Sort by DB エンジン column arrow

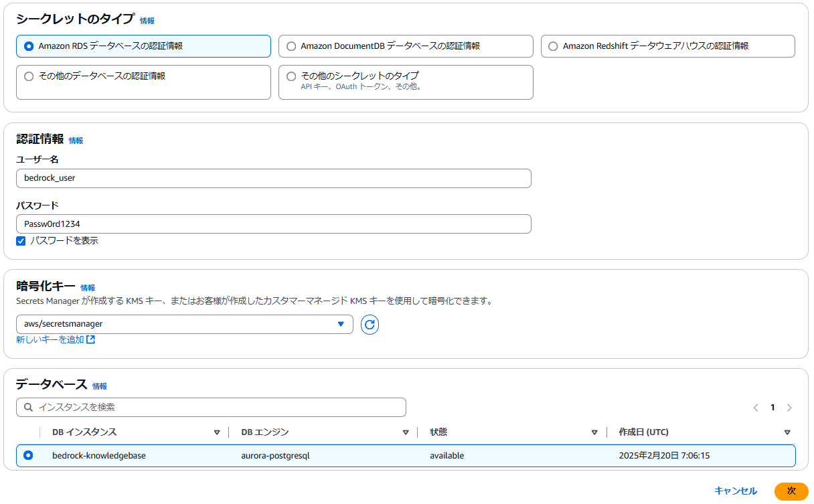pyautogui.click(x=406, y=432)
